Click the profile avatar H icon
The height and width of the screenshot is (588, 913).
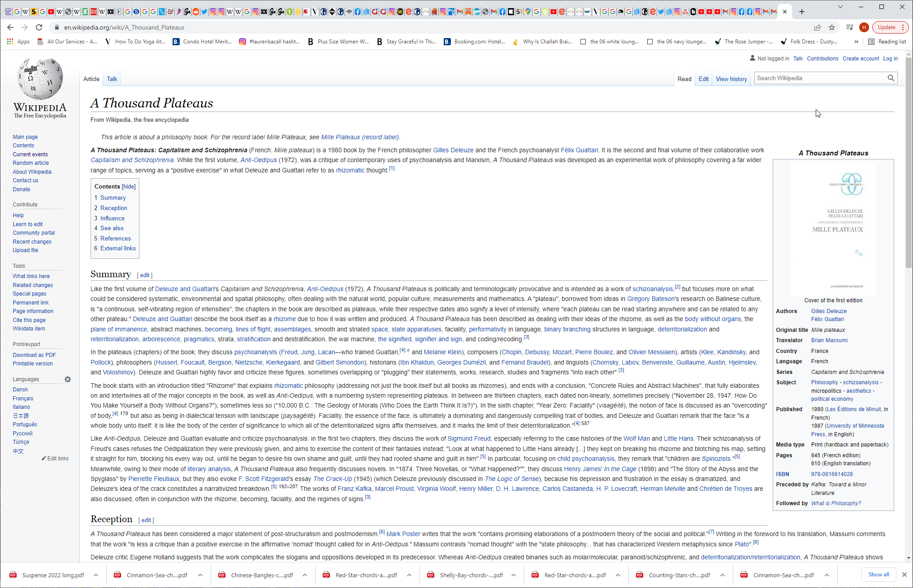click(x=864, y=27)
